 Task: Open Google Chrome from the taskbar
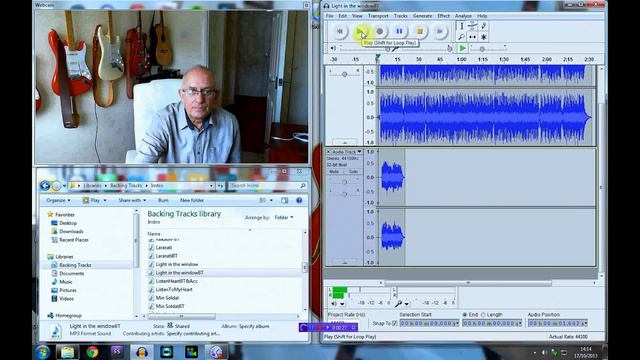[x=92, y=352]
